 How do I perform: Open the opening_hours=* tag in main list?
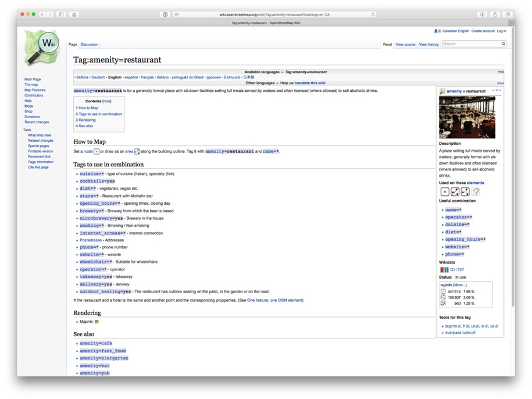coord(100,204)
